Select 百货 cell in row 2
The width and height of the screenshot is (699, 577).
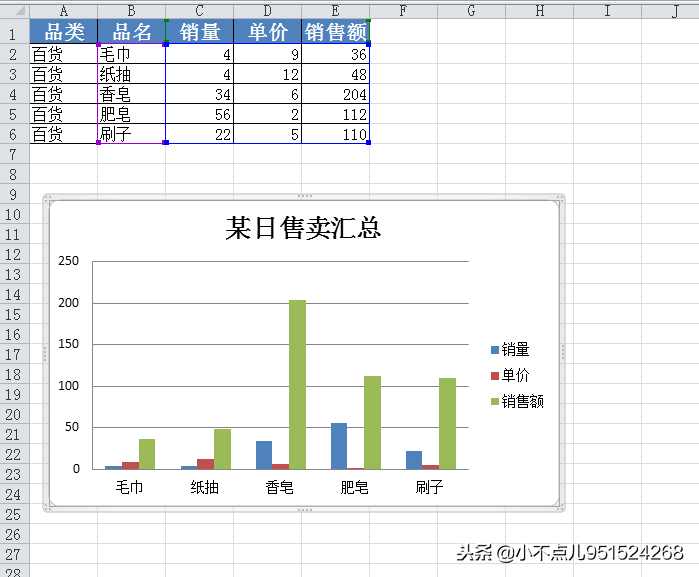64,54
